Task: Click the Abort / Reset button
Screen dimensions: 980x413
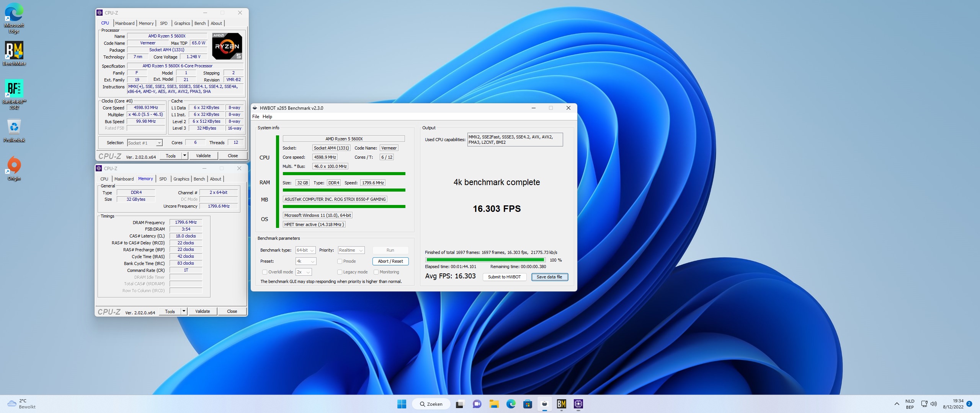Action: click(x=390, y=261)
